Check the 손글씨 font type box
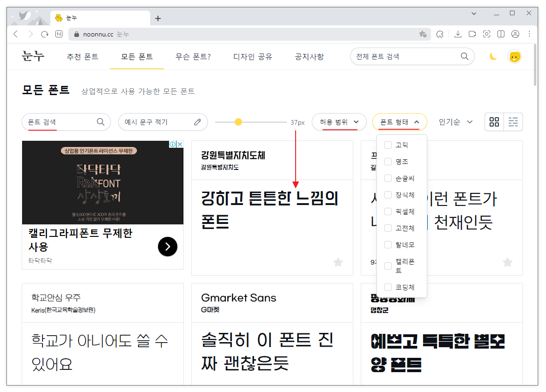This screenshot has height=392, width=546. (x=388, y=178)
